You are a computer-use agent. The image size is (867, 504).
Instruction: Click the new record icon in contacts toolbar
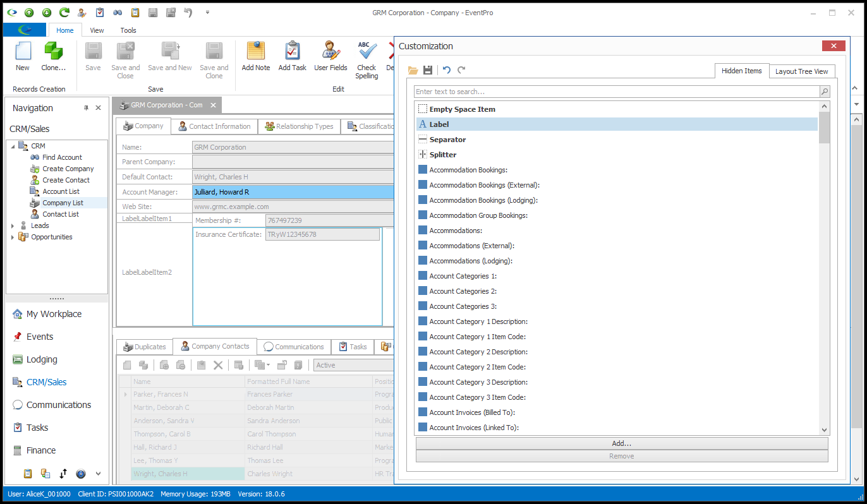(x=127, y=365)
